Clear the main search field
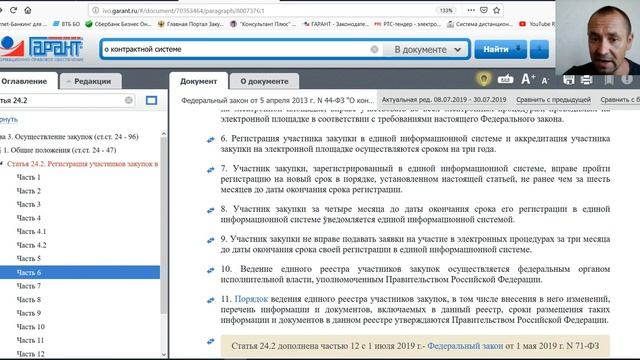The height and width of the screenshot is (360, 640). (374, 49)
